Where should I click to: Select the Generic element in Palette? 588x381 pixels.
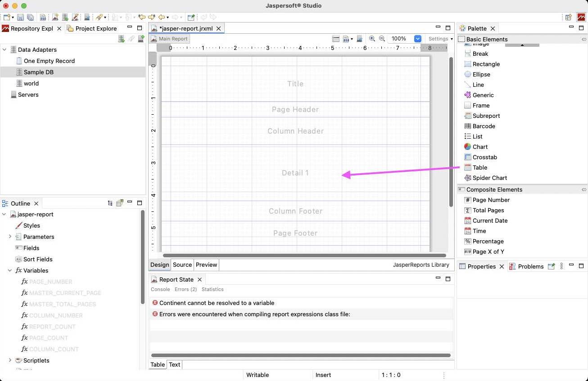479,95
